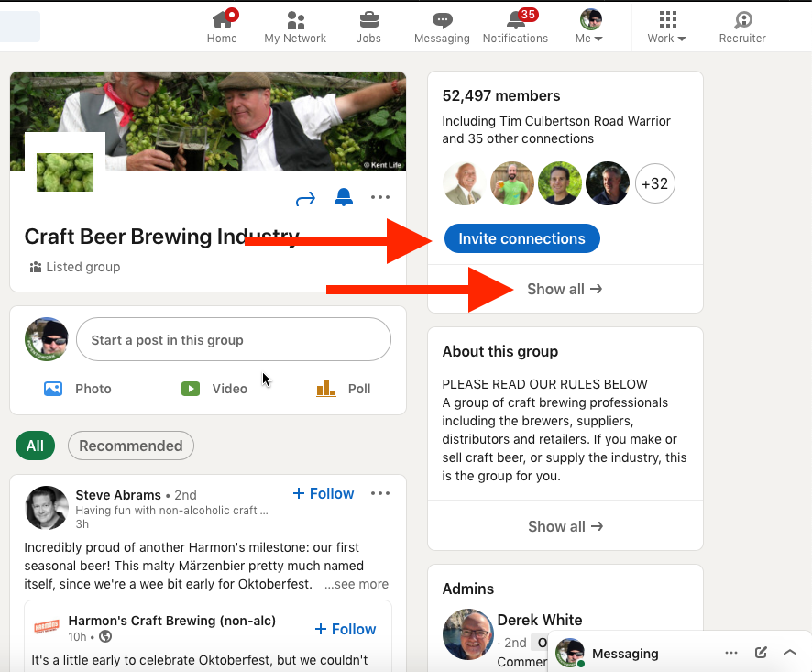Click the Start a post in this group field

coord(234,339)
